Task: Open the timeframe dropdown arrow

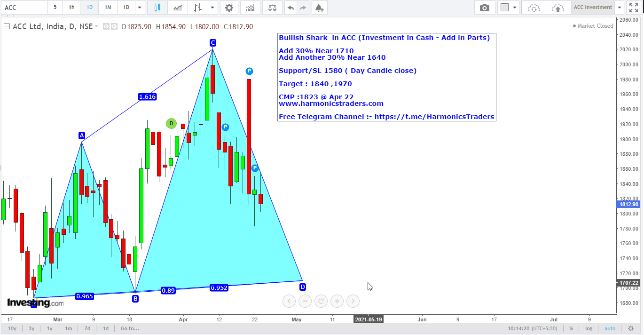Action: [x=139, y=8]
